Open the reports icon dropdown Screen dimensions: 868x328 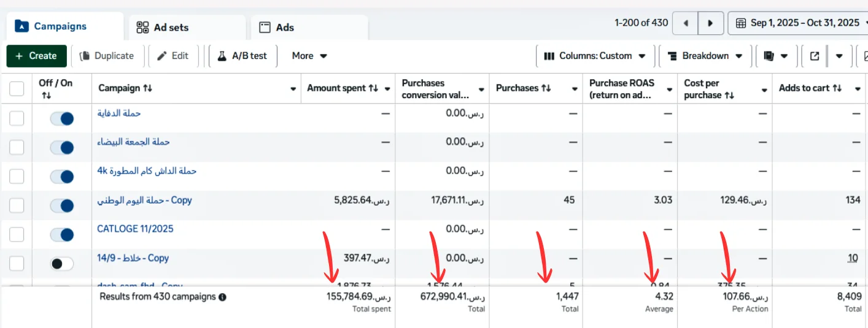tap(776, 56)
